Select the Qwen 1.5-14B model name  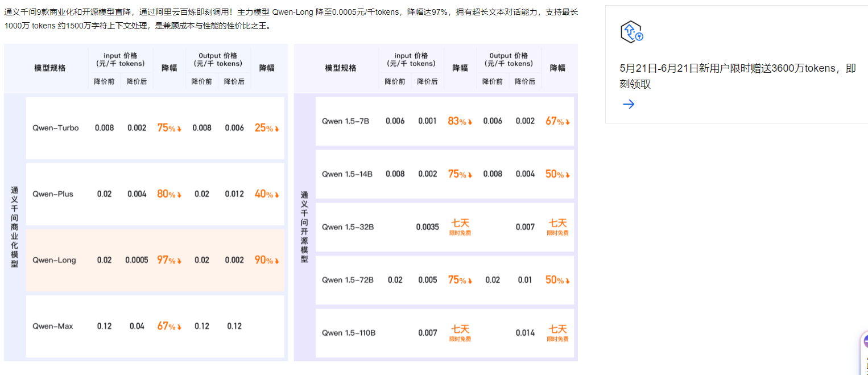[347, 174]
